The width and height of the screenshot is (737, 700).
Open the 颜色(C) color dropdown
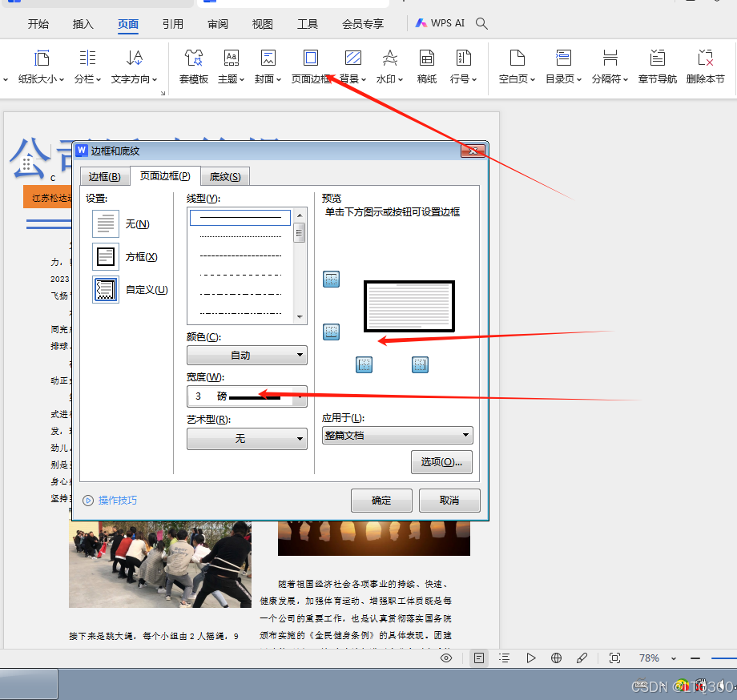[248, 355]
